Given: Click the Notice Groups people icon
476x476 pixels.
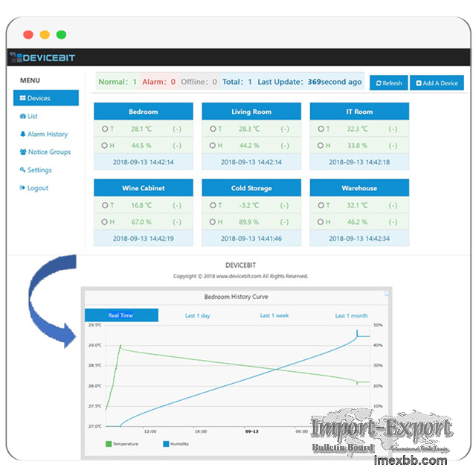Looking at the screenshot, I should (x=22, y=152).
